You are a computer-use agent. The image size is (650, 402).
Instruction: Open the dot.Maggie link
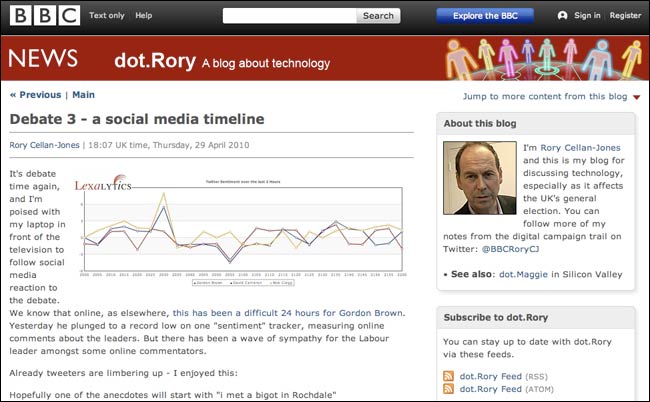tap(523, 274)
